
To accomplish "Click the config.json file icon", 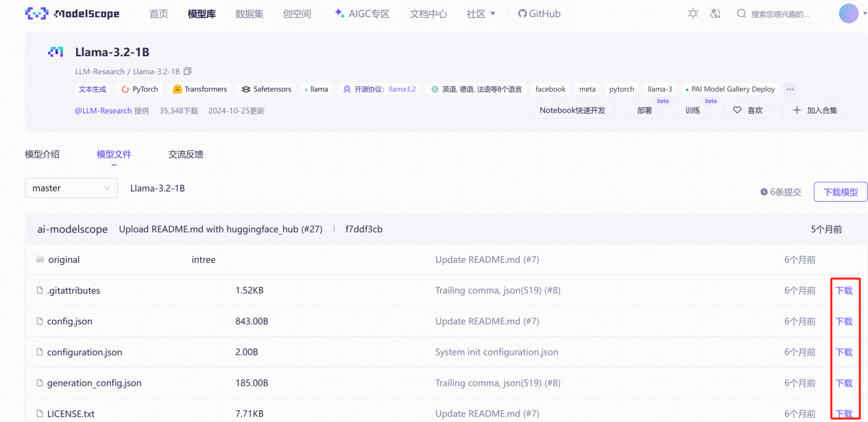I will point(40,321).
